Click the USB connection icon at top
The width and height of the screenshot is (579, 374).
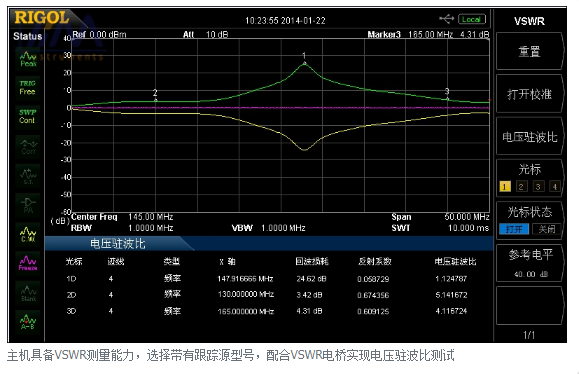coord(446,18)
